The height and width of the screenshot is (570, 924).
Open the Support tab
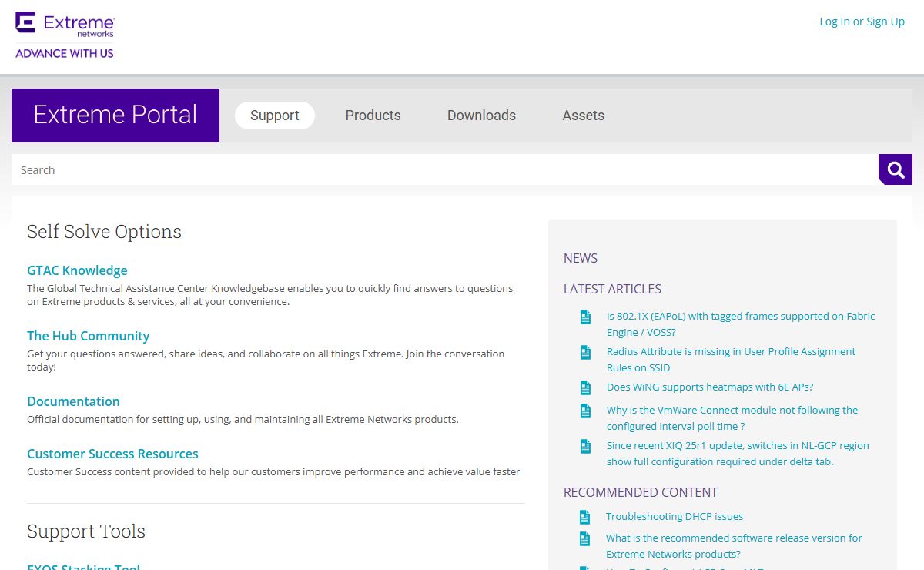pos(275,116)
